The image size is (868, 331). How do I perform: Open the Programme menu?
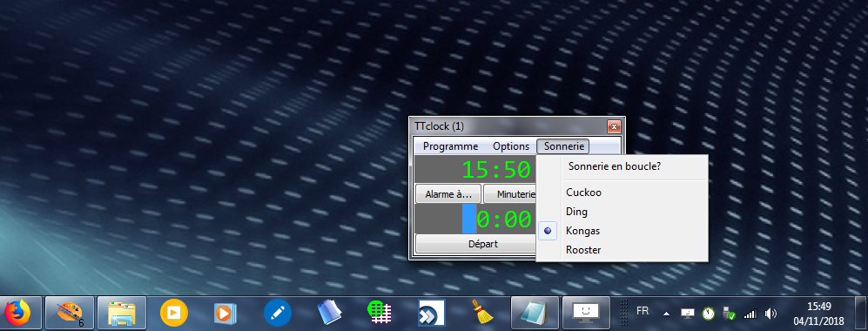click(451, 146)
